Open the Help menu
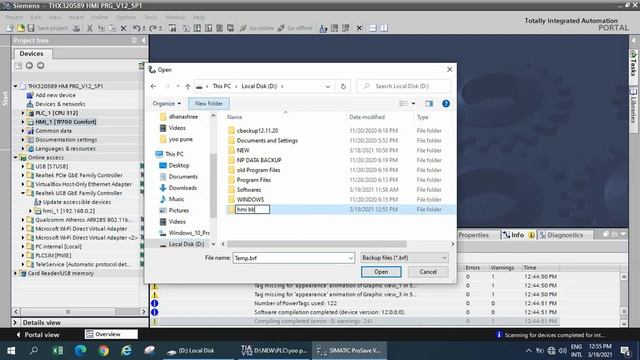 [199, 17]
